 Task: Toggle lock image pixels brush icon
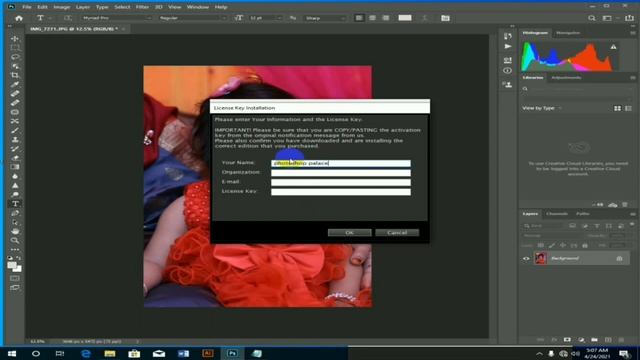(551, 245)
